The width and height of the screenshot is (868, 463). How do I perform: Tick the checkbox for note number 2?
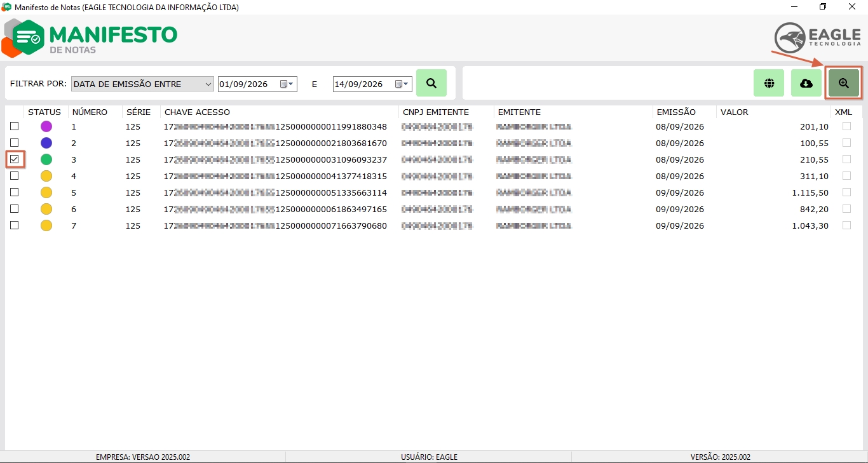point(15,143)
